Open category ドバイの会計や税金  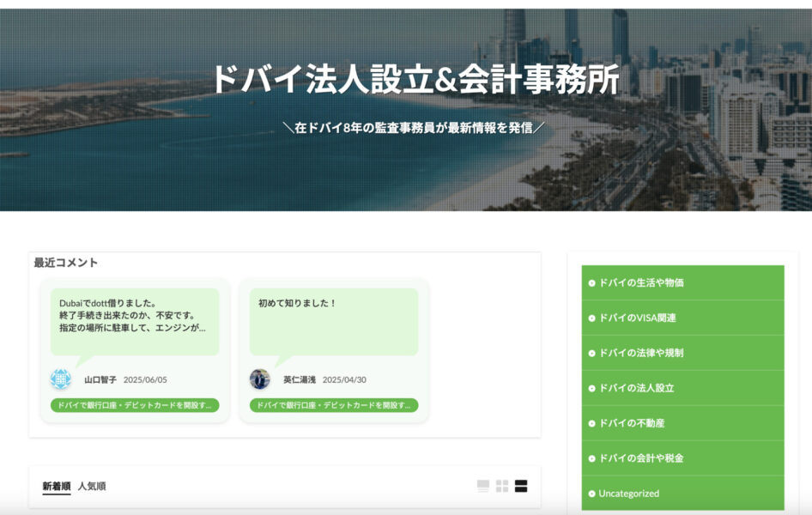(682, 458)
